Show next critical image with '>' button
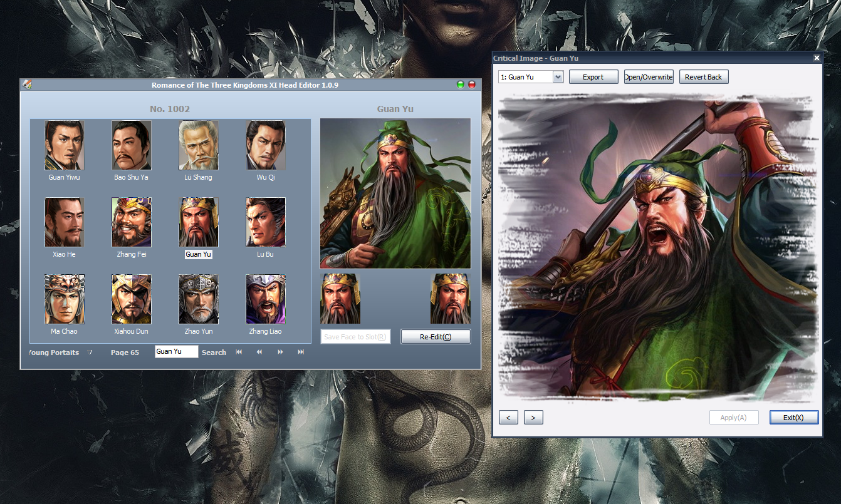Image resolution: width=841 pixels, height=504 pixels. tap(533, 417)
